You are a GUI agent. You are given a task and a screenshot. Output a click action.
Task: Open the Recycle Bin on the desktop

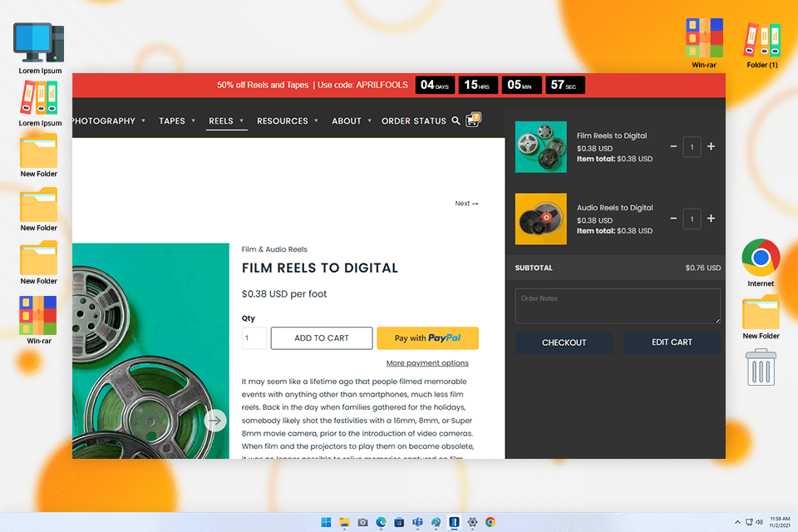(x=761, y=367)
